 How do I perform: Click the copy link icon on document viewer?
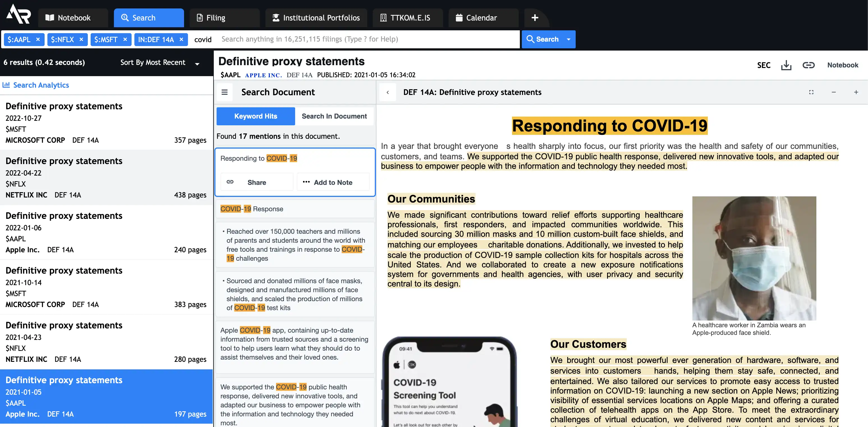tap(809, 66)
